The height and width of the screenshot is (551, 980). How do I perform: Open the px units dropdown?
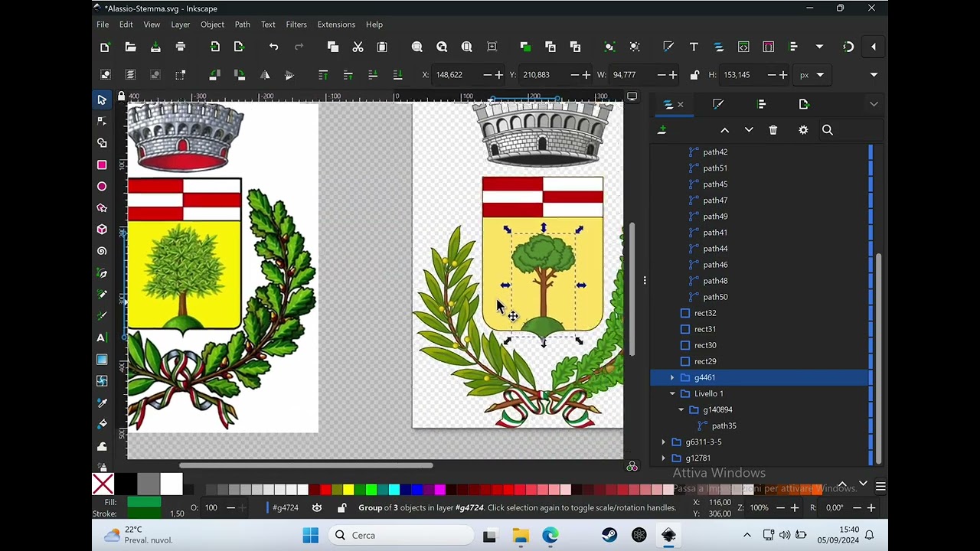(812, 75)
